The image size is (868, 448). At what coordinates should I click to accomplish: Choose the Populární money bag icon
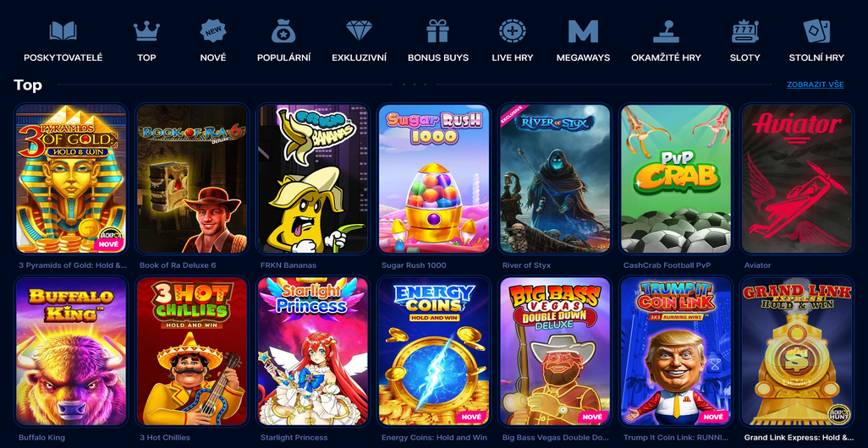[283, 31]
